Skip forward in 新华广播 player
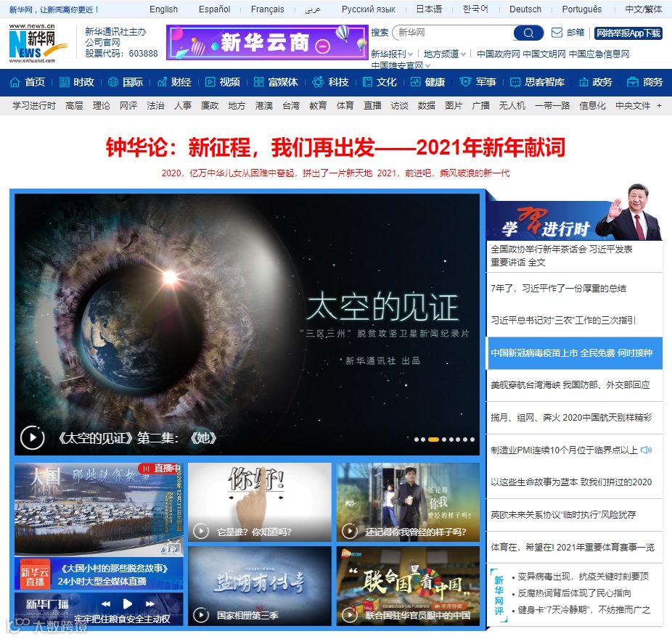The height and width of the screenshot is (639, 672). 150,604
